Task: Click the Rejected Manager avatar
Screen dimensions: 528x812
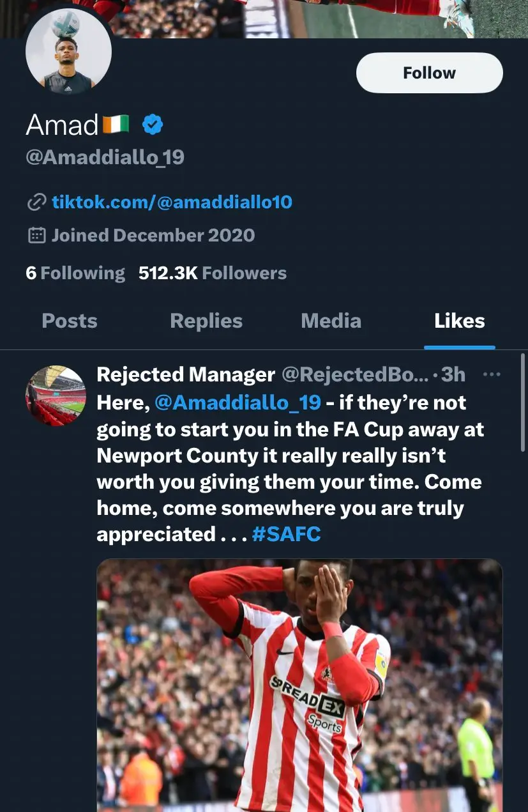Action: pos(56,396)
